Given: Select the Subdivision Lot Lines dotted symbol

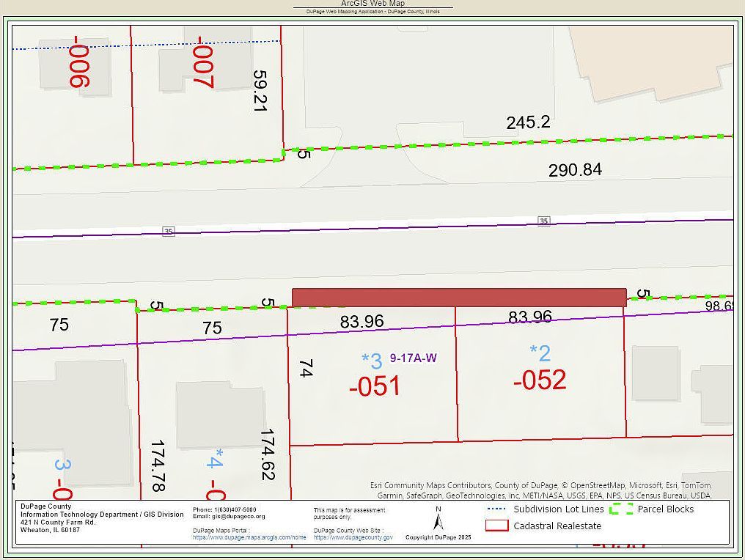Looking at the screenshot, I should click(x=497, y=509).
